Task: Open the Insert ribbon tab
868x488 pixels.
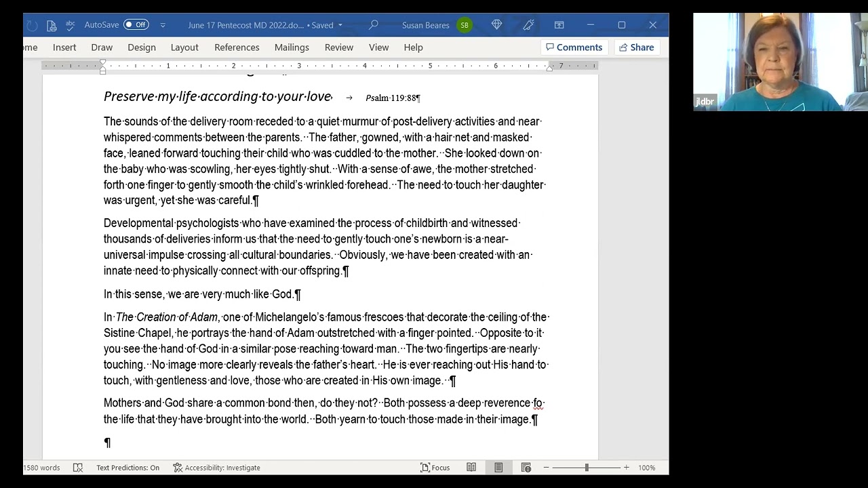Action: point(64,47)
